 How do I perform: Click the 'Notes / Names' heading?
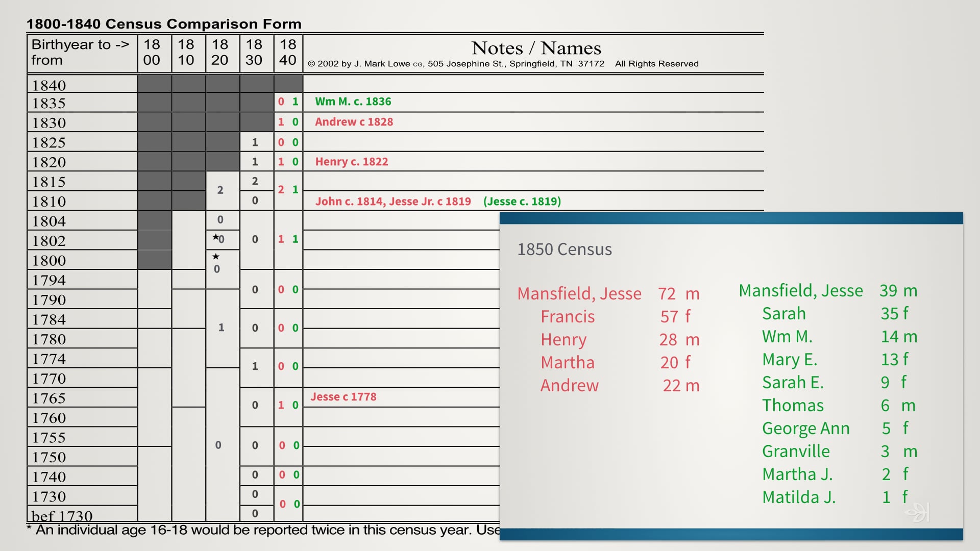tap(536, 48)
